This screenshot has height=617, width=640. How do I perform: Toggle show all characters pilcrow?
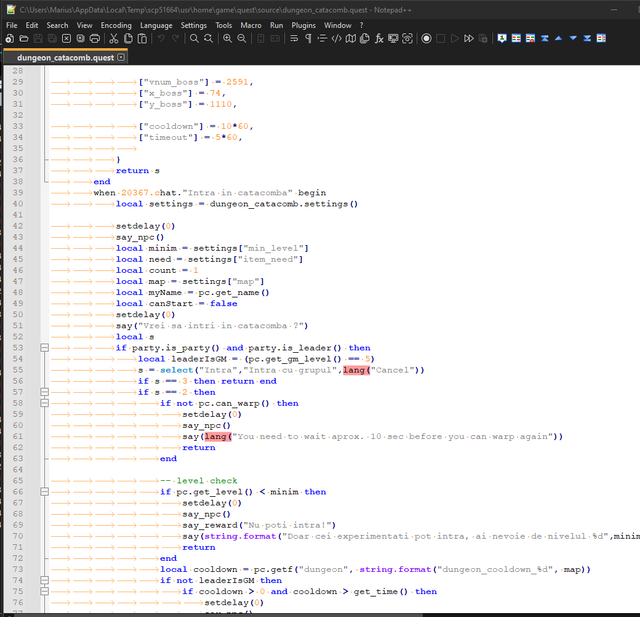tap(308, 38)
